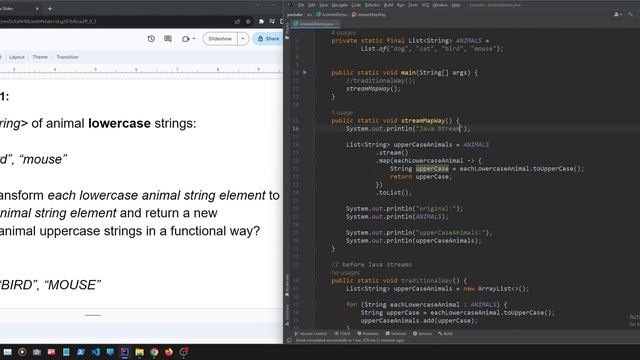Open the Build menu in IntelliJ

(x=389, y=5)
